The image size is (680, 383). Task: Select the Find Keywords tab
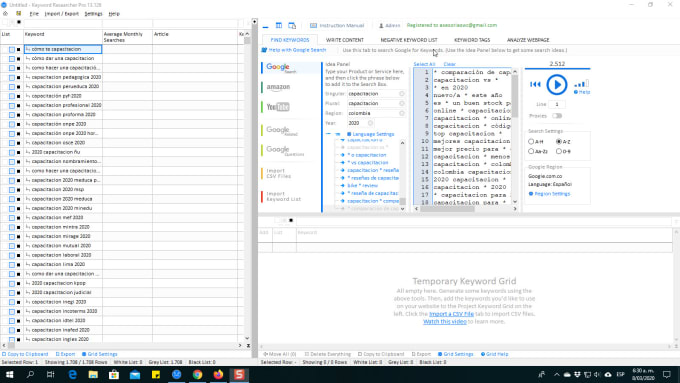click(x=290, y=40)
